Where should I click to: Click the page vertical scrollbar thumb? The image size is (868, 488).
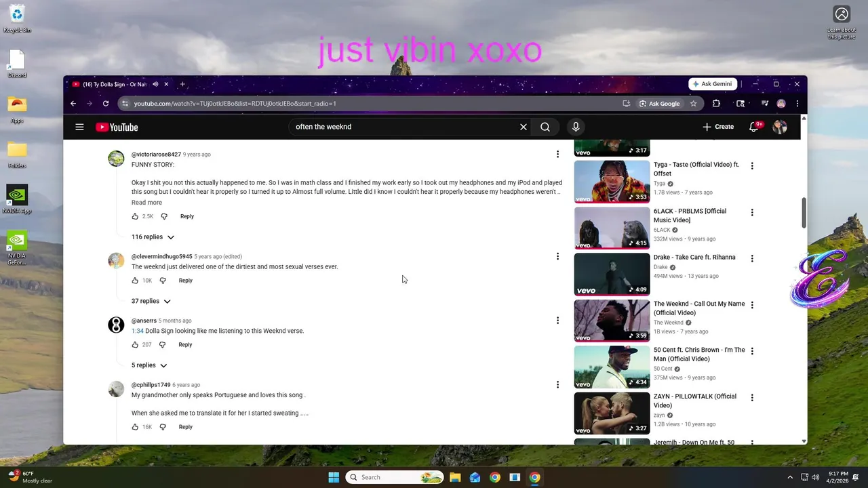click(804, 213)
